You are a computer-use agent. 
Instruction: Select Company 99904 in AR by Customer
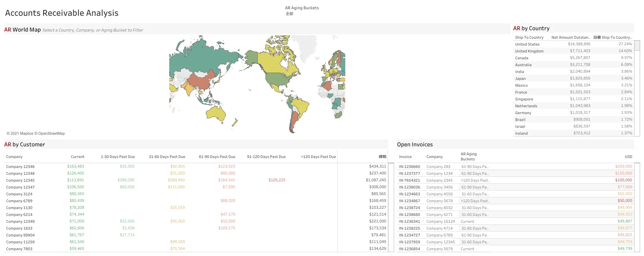click(x=20, y=235)
